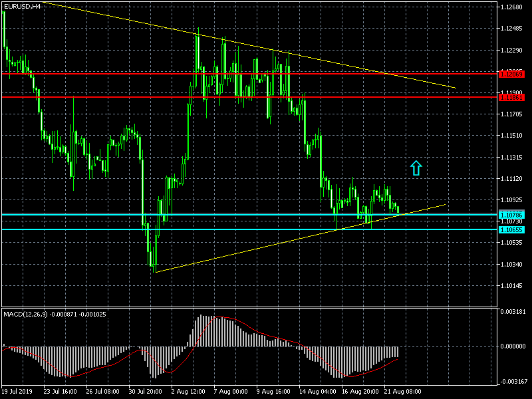Select the red 1.11861 price tag
Image resolution: width=532 pixels, height=399 pixels.
point(512,97)
